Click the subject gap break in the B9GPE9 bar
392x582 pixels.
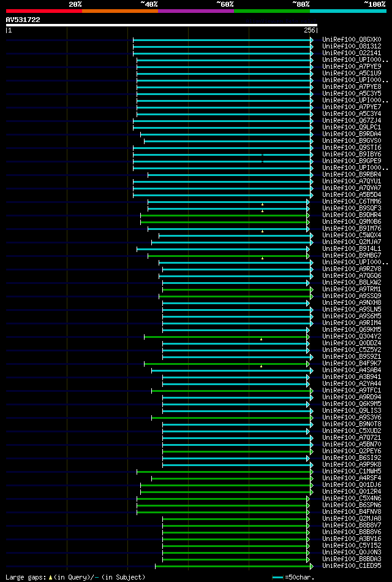(x=262, y=161)
